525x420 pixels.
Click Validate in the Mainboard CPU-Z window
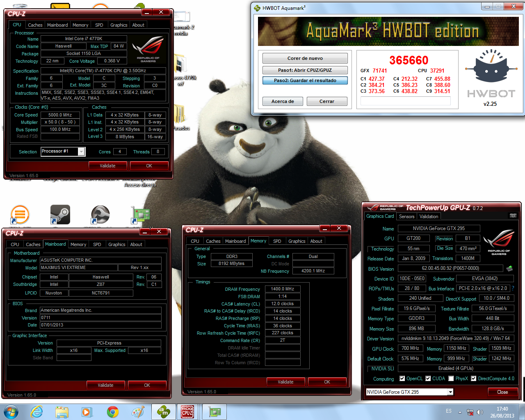point(105,385)
